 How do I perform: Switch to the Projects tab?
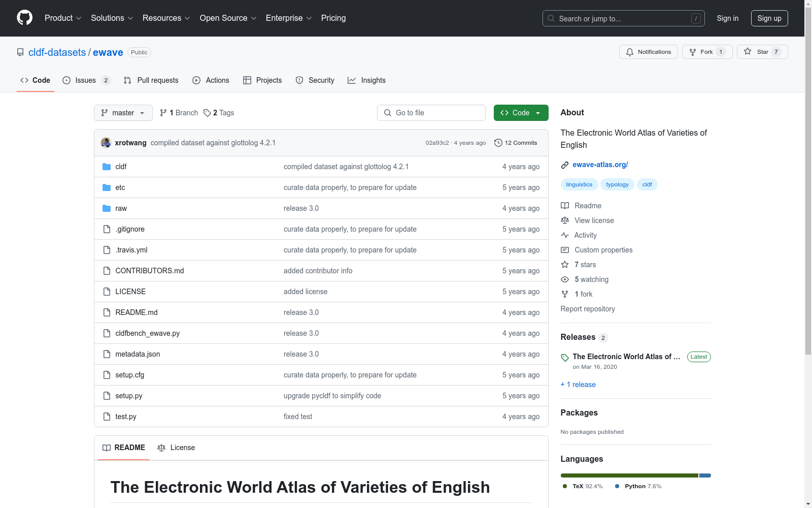[x=262, y=80]
